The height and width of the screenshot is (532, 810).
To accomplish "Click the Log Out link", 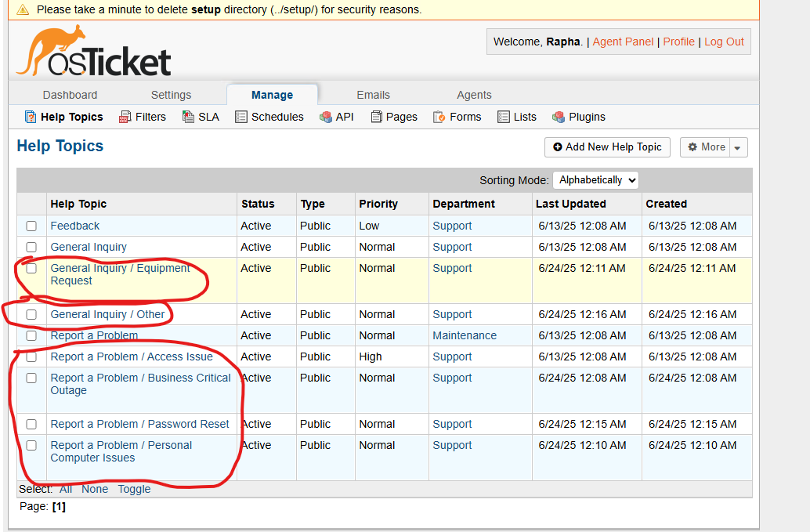I will pyautogui.click(x=724, y=42).
